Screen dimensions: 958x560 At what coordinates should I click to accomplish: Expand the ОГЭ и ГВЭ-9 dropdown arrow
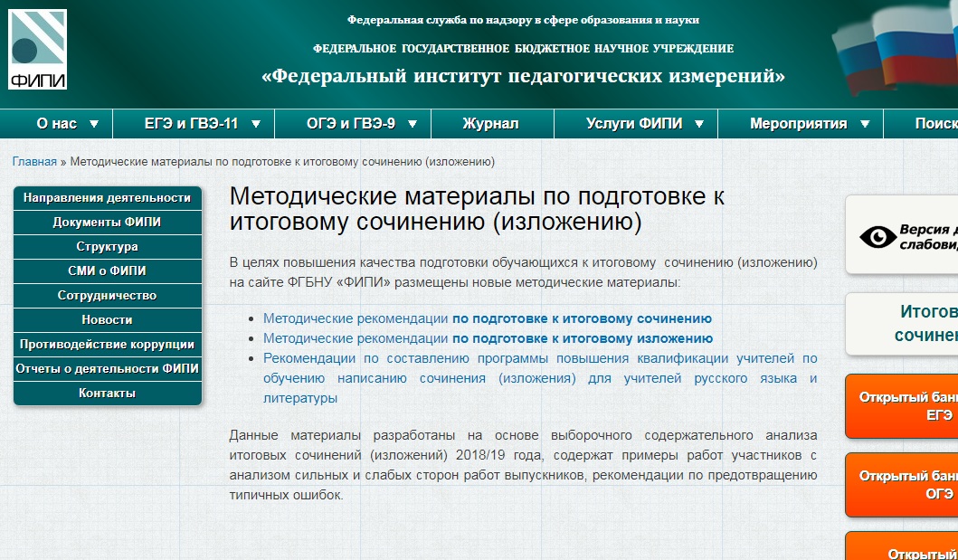point(413,124)
